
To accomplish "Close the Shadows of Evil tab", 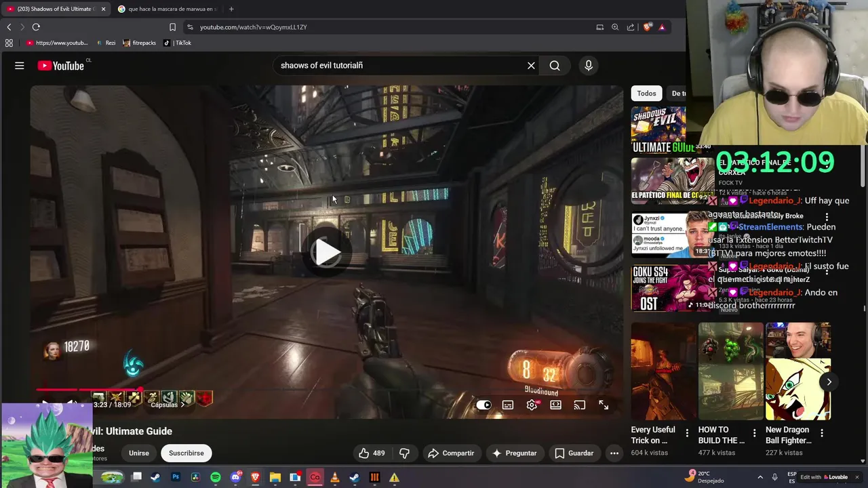I will click(104, 9).
